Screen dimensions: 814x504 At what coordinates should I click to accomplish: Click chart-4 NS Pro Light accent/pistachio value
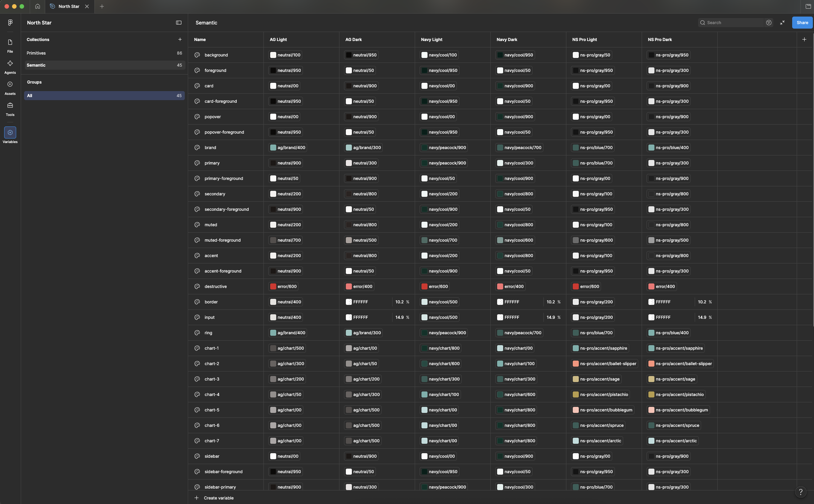coord(600,394)
